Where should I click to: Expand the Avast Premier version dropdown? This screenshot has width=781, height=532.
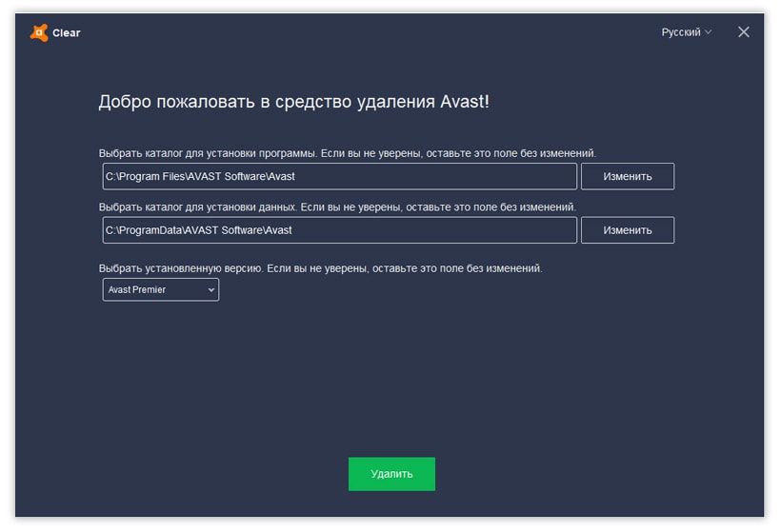(160, 289)
